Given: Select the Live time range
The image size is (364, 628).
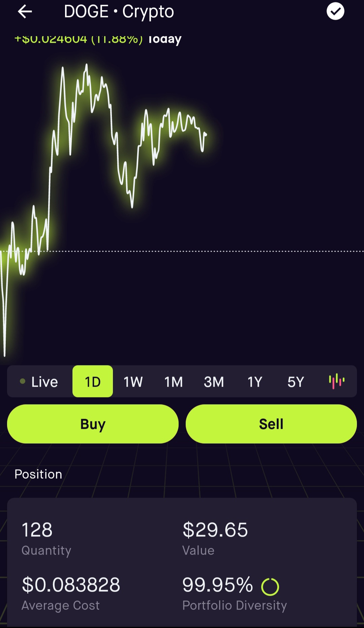Looking at the screenshot, I should tap(39, 382).
